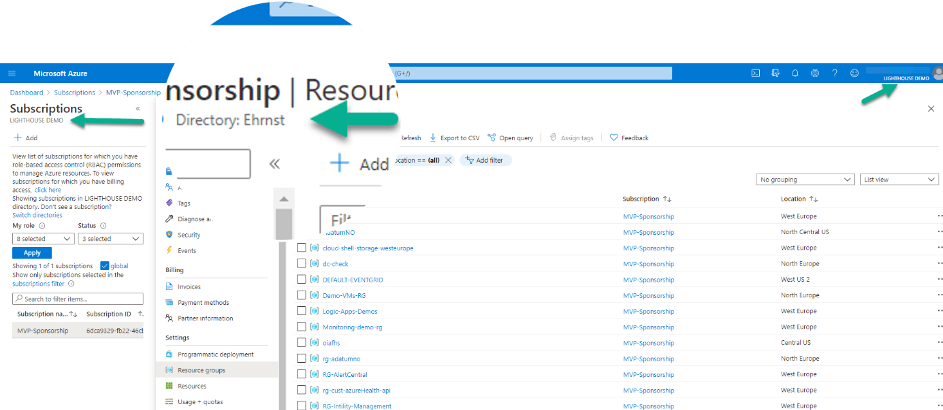Open the My role 8 selected dropdown
Screen dimensions: 943x410
pos(42,239)
